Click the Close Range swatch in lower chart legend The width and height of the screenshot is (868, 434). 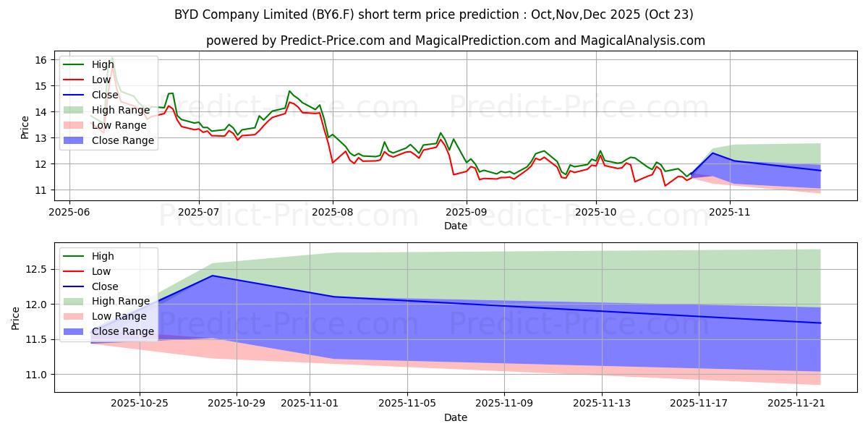[75, 331]
